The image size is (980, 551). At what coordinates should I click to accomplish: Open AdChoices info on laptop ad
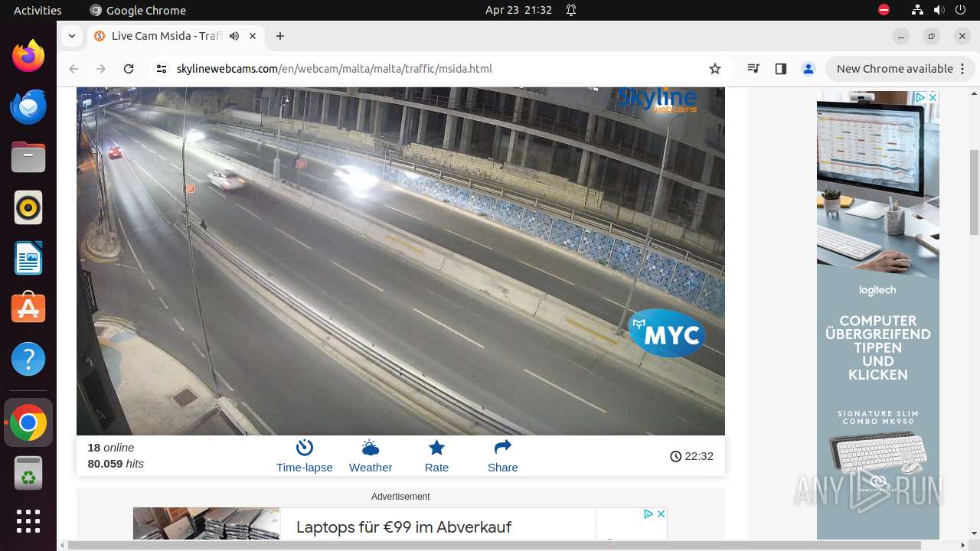pos(648,514)
